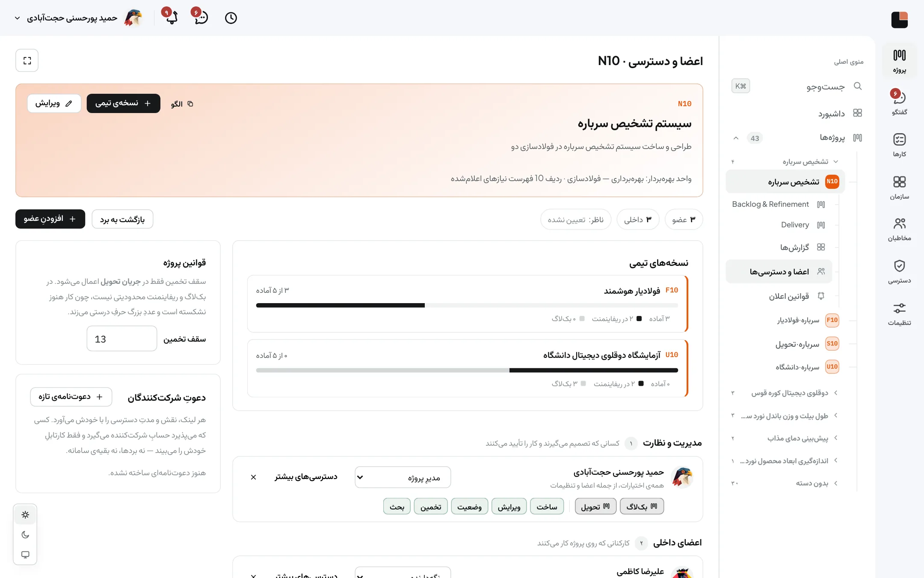Image resolution: width=924 pixels, height=578 pixels.
Task: Toggle the وضعیت permission chip
Action: [469, 506]
